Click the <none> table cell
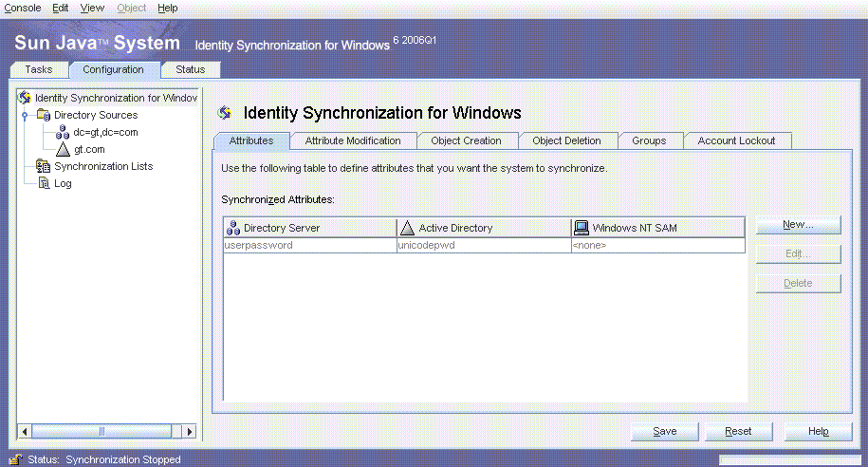 click(x=658, y=246)
